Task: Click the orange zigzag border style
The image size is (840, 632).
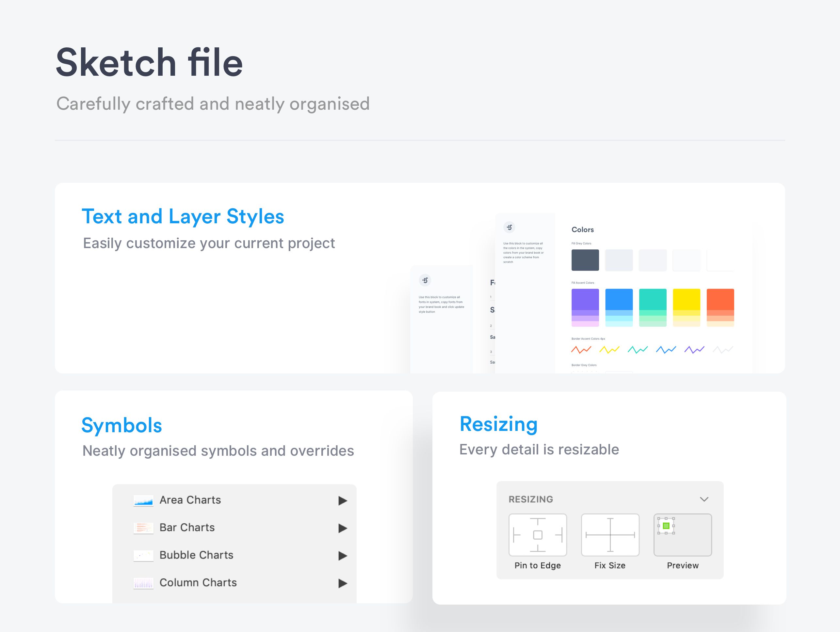Action: (581, 349)
